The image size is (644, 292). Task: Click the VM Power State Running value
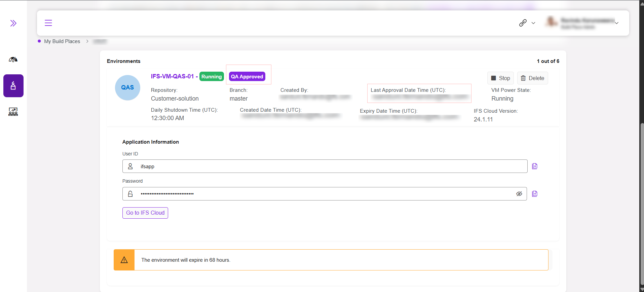click(502, 99)
